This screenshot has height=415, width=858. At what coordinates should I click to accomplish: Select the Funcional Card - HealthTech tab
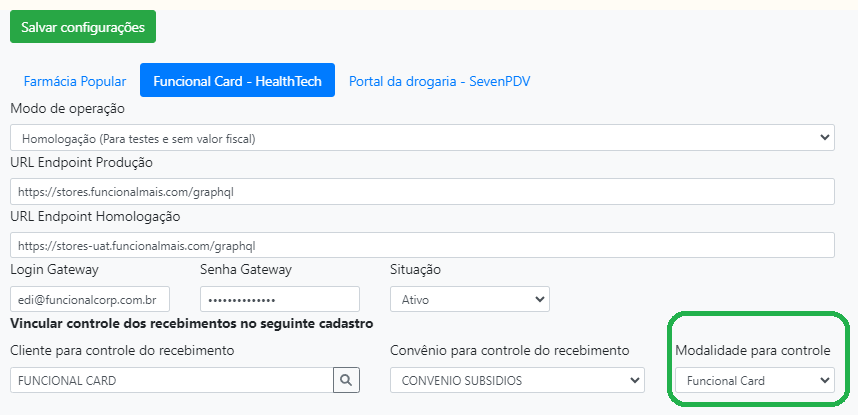[237, 81]
